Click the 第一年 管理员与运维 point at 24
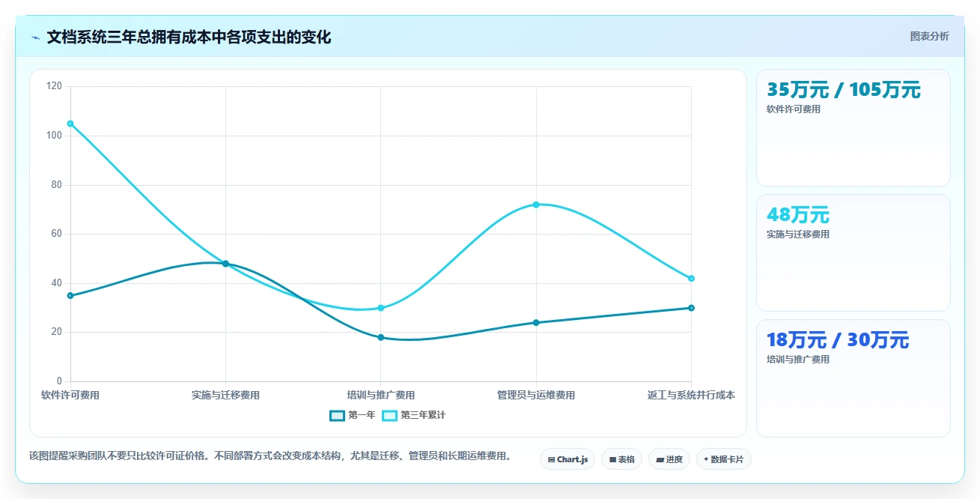980x499 pixels. 536,322
